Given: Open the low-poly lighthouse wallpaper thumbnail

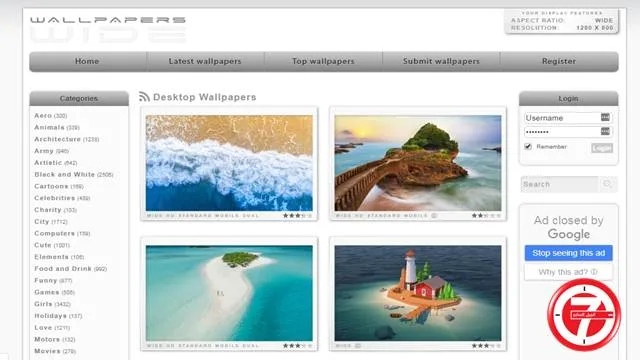Looking at the screenshot, I should click(418, 293).
